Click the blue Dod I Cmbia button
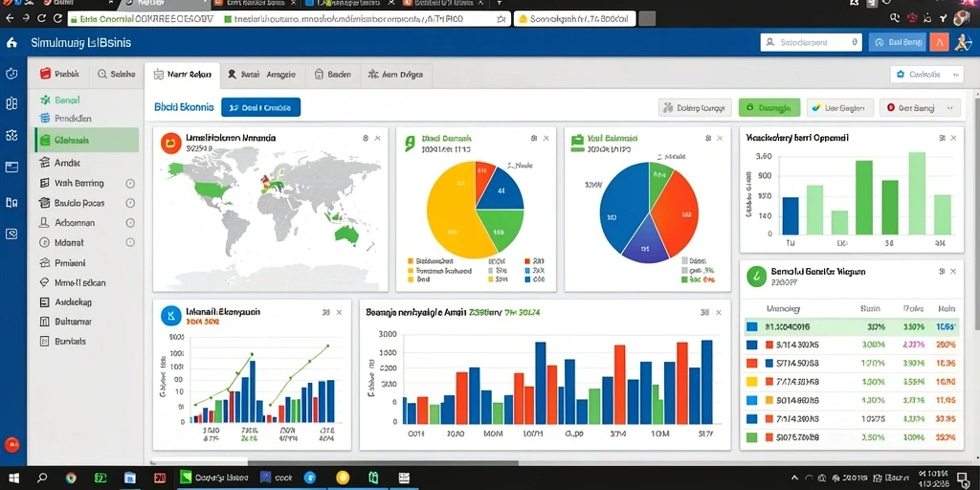 (260, 107)
